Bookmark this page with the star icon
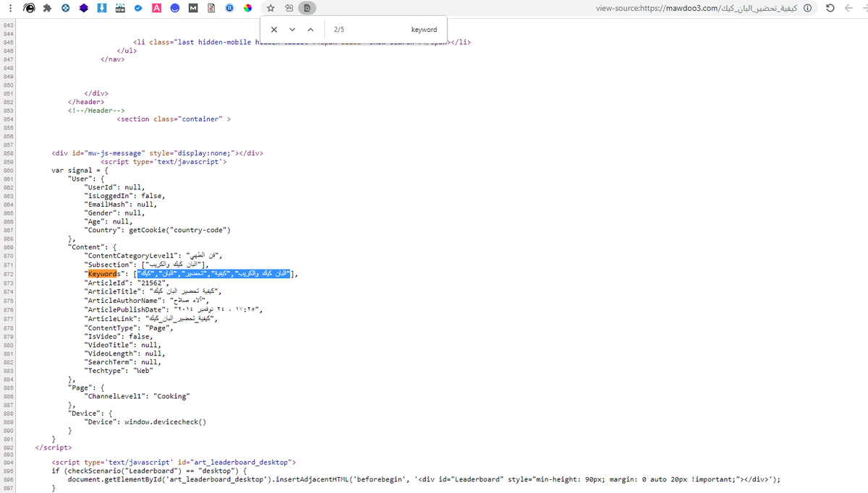 pyautogui.click(x=271, y=8)
